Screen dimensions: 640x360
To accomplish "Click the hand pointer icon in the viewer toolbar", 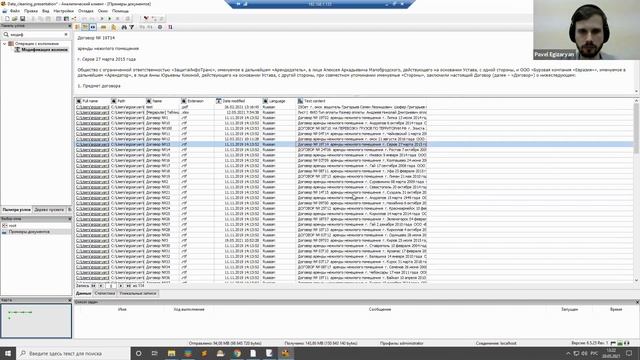I will pos(113,27).
